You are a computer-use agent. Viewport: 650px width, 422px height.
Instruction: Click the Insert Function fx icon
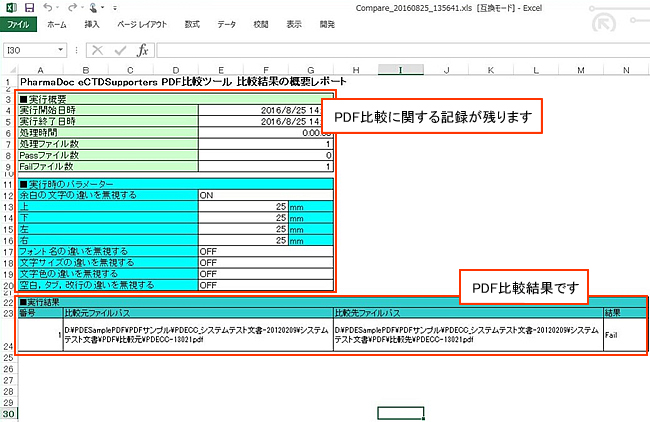click(x=142, y=49)
